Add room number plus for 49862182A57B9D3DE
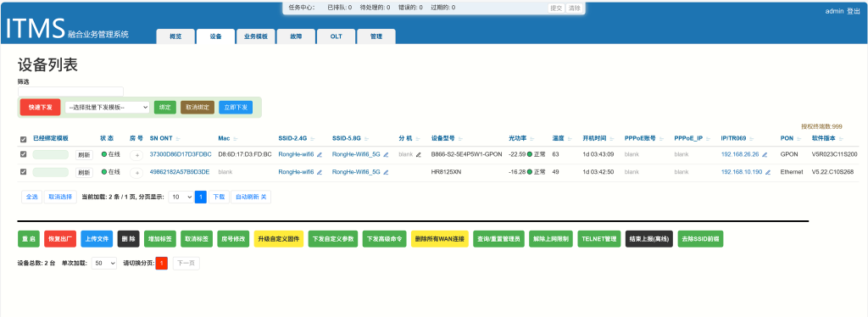The image size is (868, 317). (136, 173)
